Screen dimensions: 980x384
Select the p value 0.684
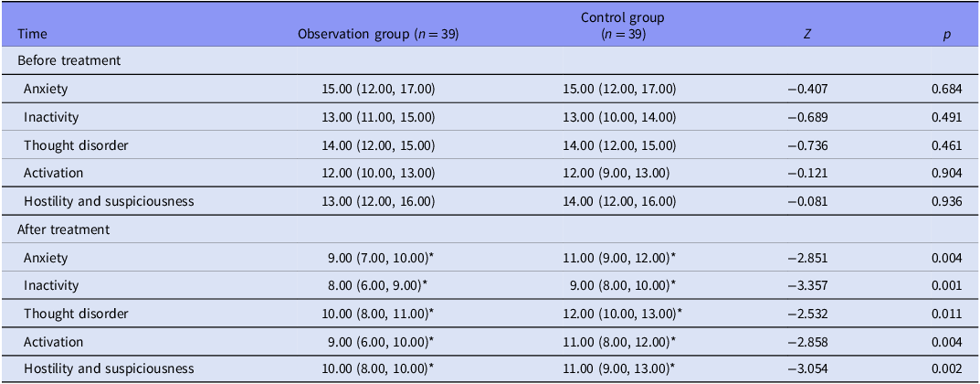pos(946,90)
